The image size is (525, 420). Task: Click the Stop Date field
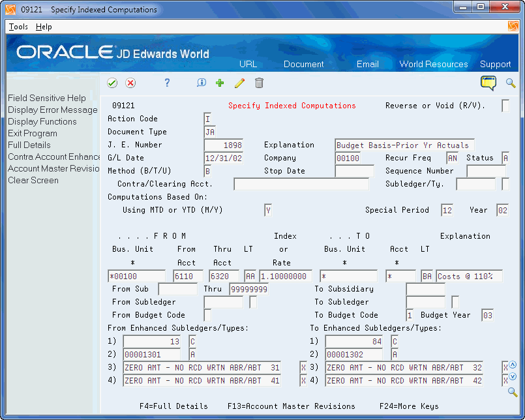[x=354, y=171]
